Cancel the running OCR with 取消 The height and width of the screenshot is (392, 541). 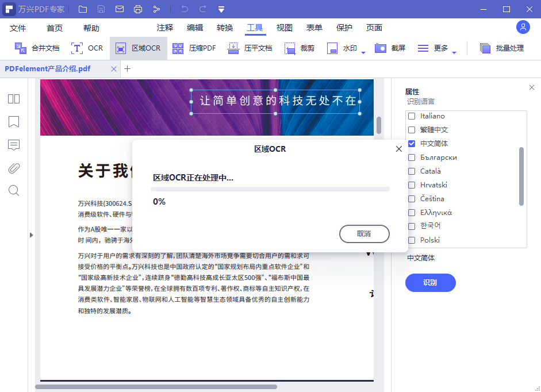coord(364,234)
